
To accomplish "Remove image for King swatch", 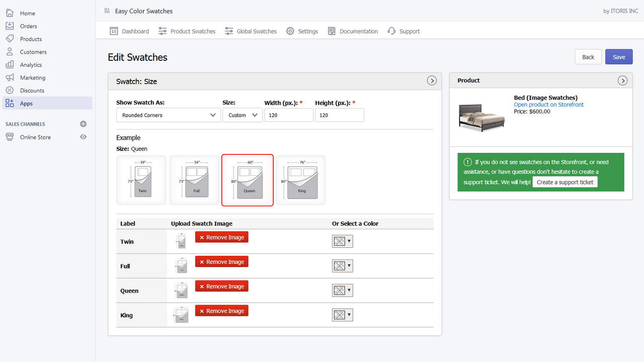I will pyautogui.click(x=222, y=311).
